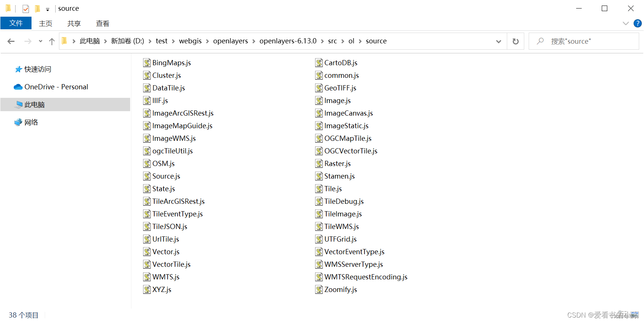The image size is (644, 322).
Task: Navigate to 新加卷 (D:) in the breadcrumb
Action: point(128,41)
